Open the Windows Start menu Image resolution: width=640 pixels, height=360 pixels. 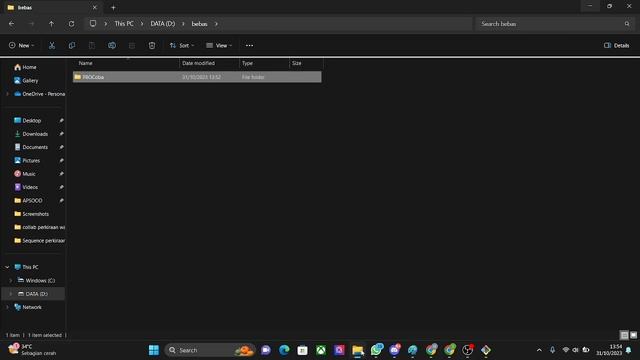pos(154,350)
